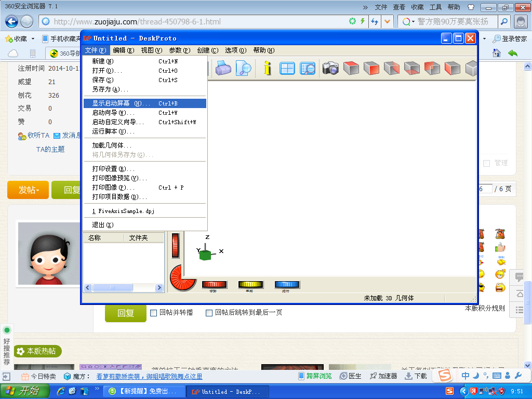This screenshot has width=532, height=399.
Task: Open the orange address bar dropdown arrow
Action: pyautogui.click(x=387, y=22)
